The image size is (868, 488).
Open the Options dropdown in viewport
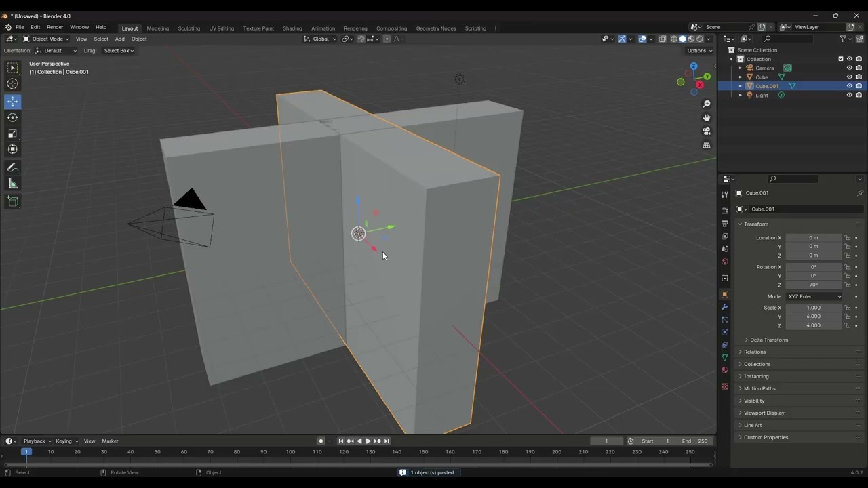click(699, 51)
